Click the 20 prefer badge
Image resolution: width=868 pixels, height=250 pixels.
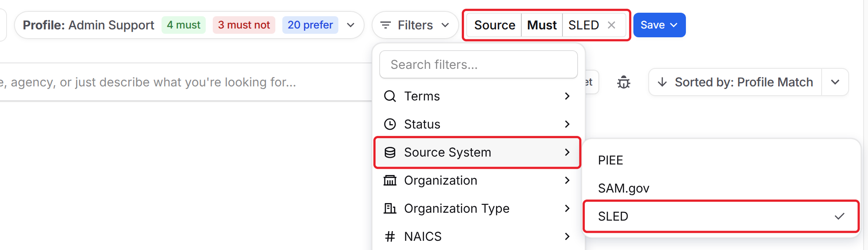(310, 25)
